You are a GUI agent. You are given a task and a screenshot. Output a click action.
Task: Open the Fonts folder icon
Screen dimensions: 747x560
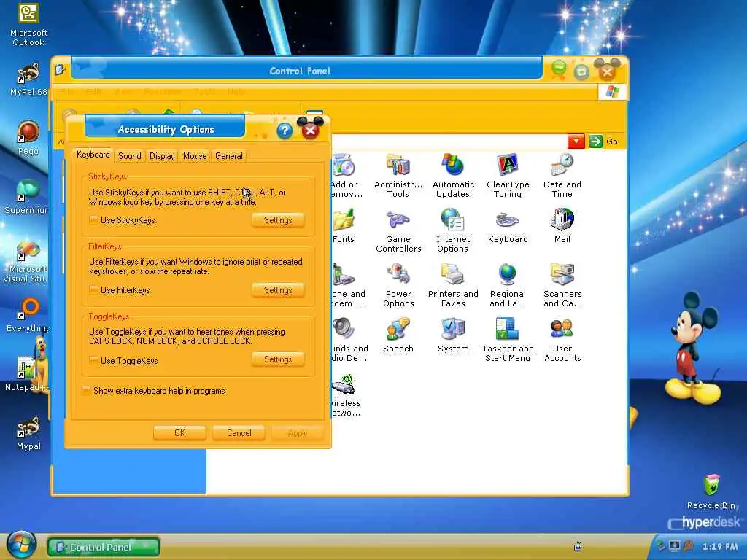pos(344,226)
